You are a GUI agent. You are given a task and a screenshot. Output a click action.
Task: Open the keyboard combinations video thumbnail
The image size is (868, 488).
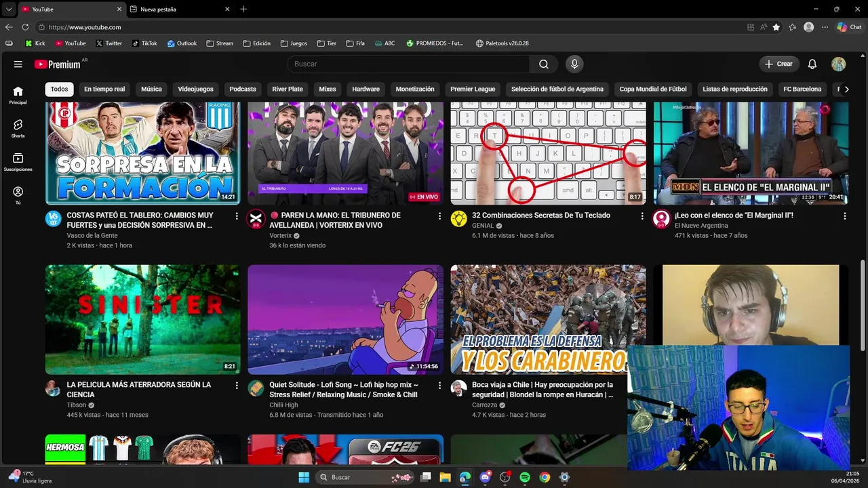point(548,153)
